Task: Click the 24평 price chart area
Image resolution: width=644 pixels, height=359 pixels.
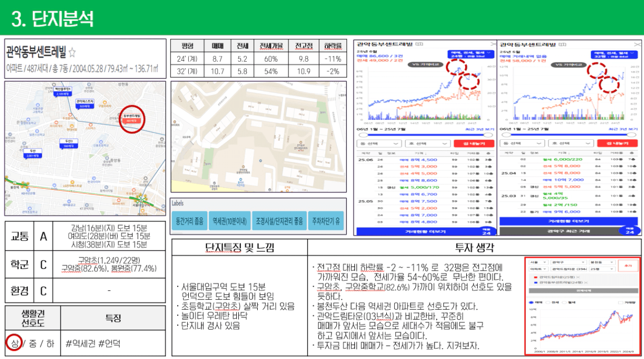Action: (x=424, y=94)
